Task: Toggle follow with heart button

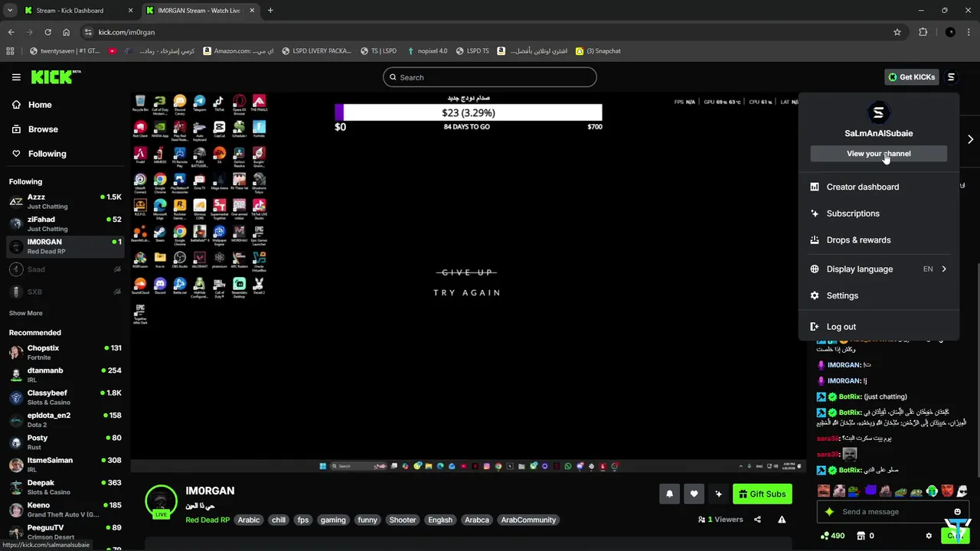Action: point(694,494)
